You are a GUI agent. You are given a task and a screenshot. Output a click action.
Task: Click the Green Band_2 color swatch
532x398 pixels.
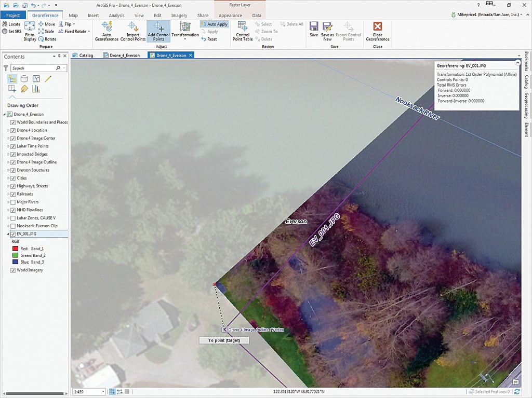coord(15,255)
